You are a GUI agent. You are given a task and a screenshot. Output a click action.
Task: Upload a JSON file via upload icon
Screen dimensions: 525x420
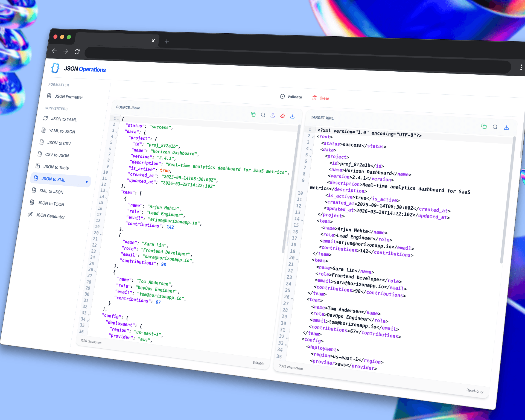273,116
